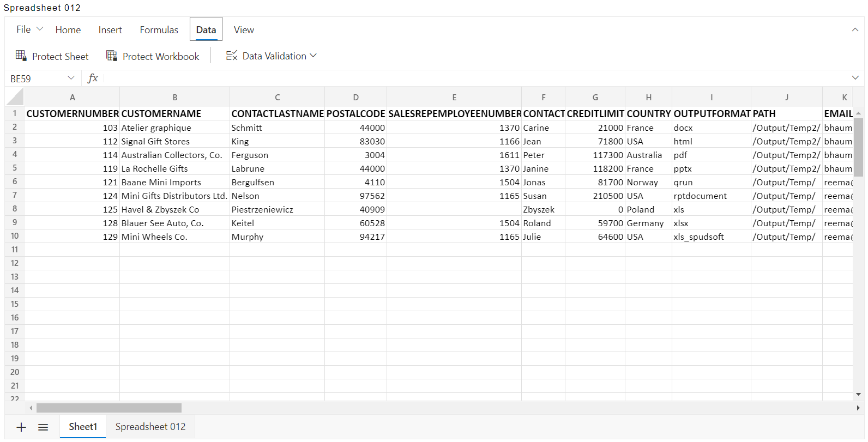The height and width of the screenshot is (442, 868).
Task: Select the cell 'Bergulfsen'
Action: 277,182
